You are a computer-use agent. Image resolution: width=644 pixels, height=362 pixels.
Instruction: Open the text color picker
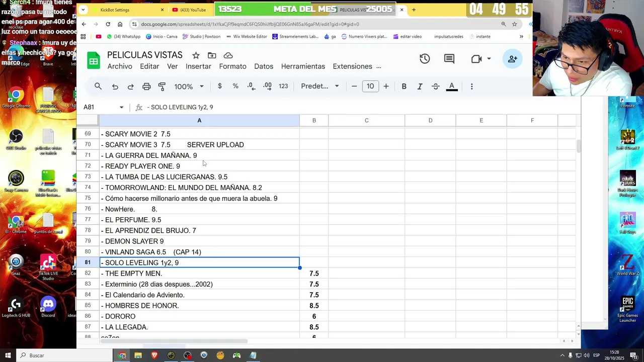tap(452, 86)
